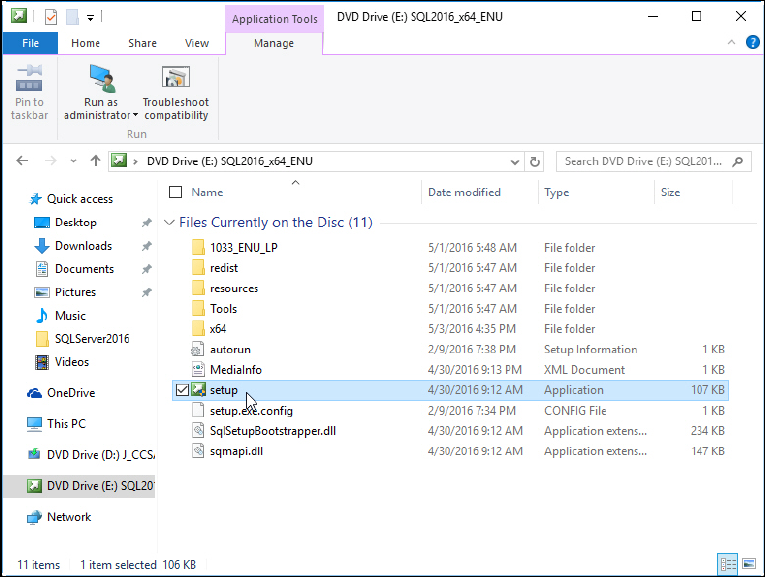
Task: Select the sqmapi.dll file
Action: pyautogui.click(x=236, y=451)
